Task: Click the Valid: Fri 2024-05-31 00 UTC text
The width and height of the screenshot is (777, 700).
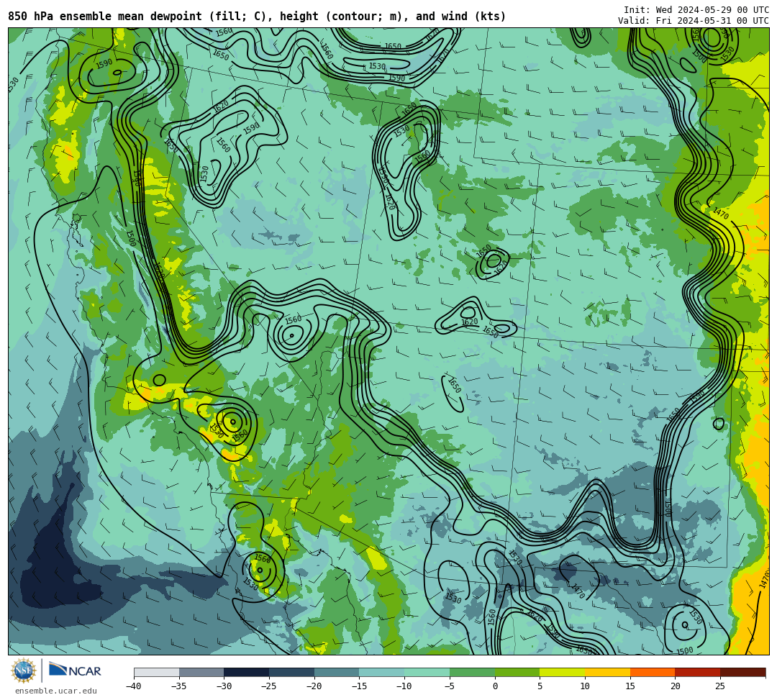Action: click(694, 20)
